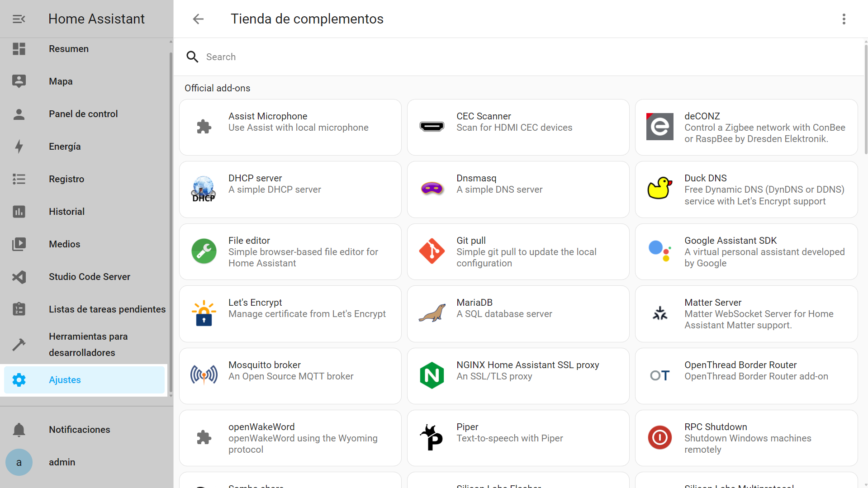Click the Energía lightning bolt icon

(x=19, y=147)
